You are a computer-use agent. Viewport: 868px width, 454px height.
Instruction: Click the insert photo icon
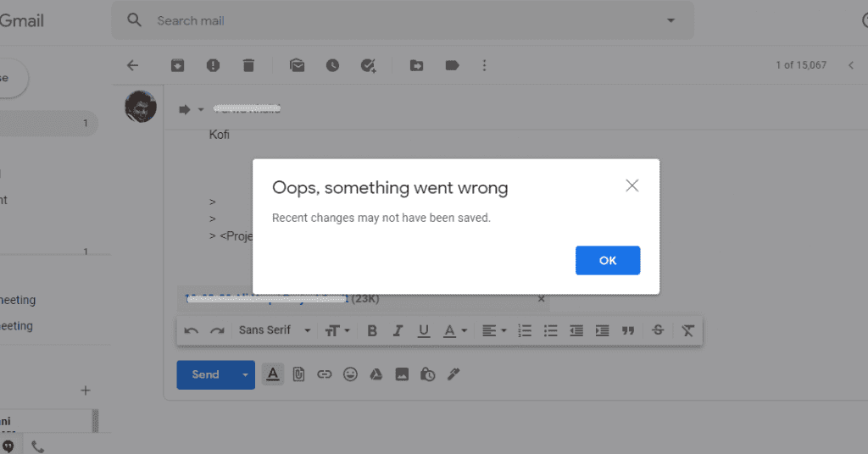click(x=402, y=374)
